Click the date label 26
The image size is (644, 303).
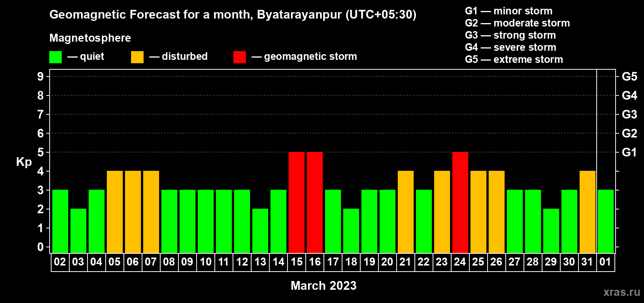tap(496, 262)
